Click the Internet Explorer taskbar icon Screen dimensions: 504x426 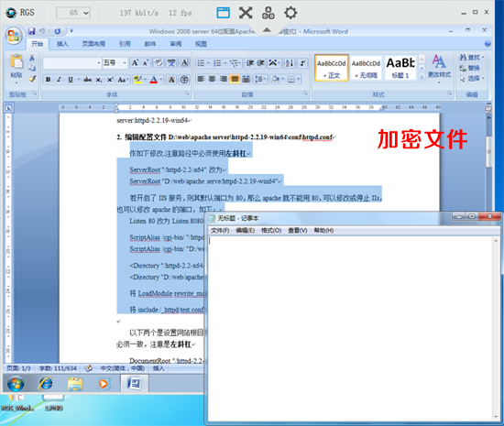tap(46, 383)
